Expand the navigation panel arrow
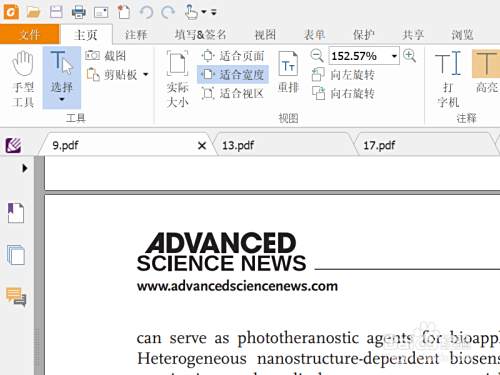Image resolution: width=500 pixels, height=375 pixels. pos(24,168)
